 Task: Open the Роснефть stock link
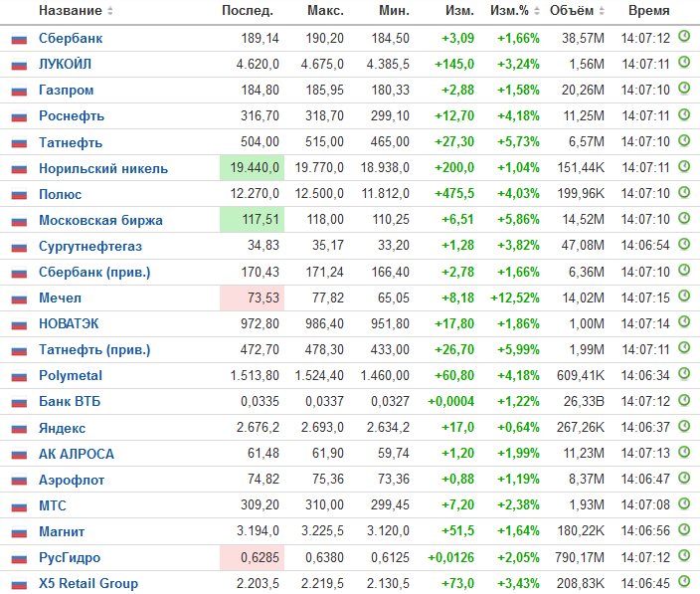[x=72, y=116]
